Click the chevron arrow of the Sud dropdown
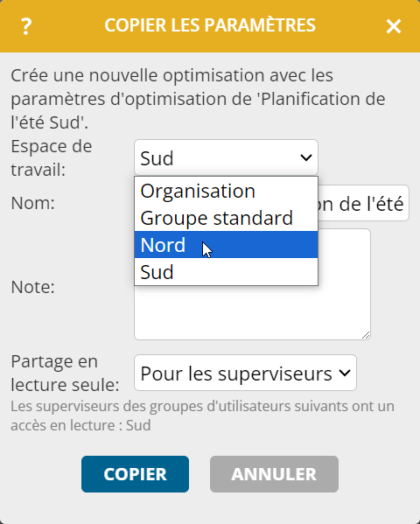This screenshot has width=420, height=524. click(305, 157)
